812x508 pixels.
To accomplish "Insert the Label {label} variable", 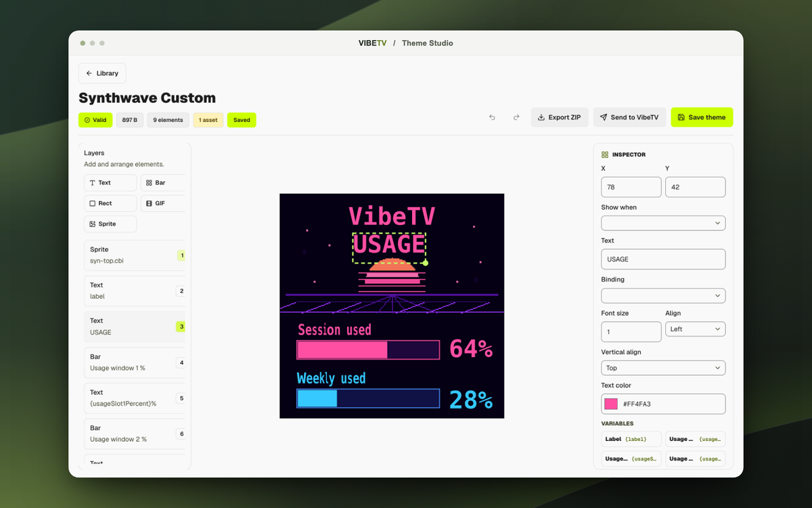I will tap(631, 439).
